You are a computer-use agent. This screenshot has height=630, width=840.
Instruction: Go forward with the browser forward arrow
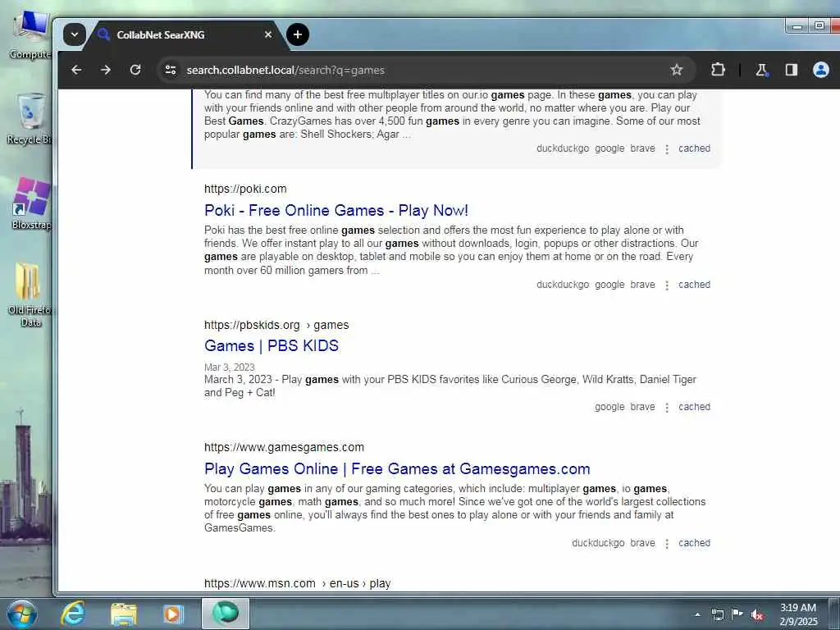pyautogui.click(x=106, y=70)
